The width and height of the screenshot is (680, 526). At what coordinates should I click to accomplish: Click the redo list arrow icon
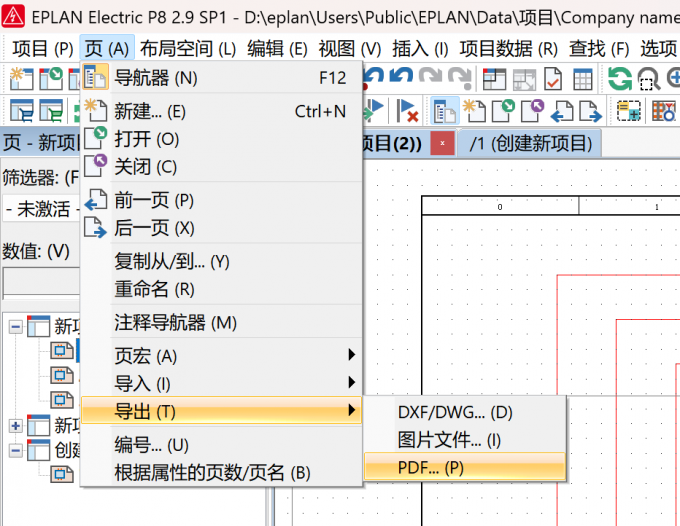(x=460, y=78)
